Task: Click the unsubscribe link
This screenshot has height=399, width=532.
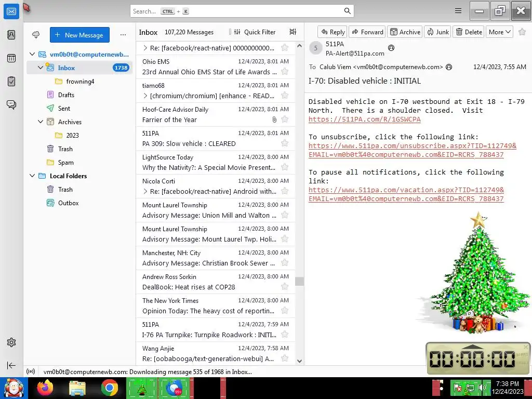Action: click(412, 150)
